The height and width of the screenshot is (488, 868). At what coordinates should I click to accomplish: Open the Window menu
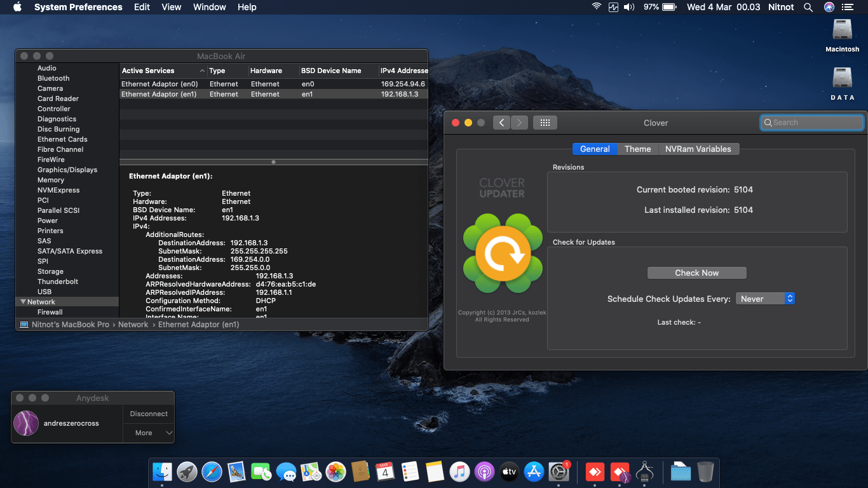[x=210, y=7]
